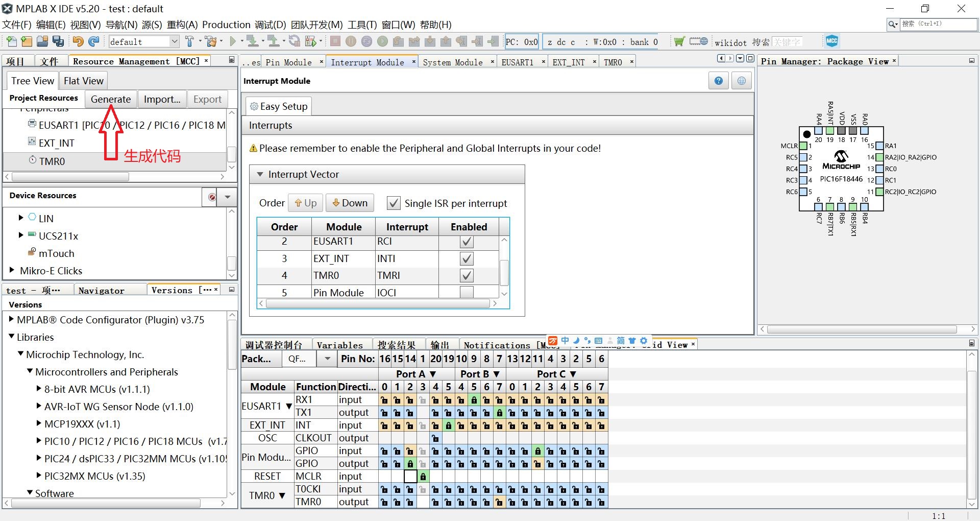This screenshot has height=521, width=980.
Task: Collapse the Interrupt Vector section
Action: coord(260,175)
